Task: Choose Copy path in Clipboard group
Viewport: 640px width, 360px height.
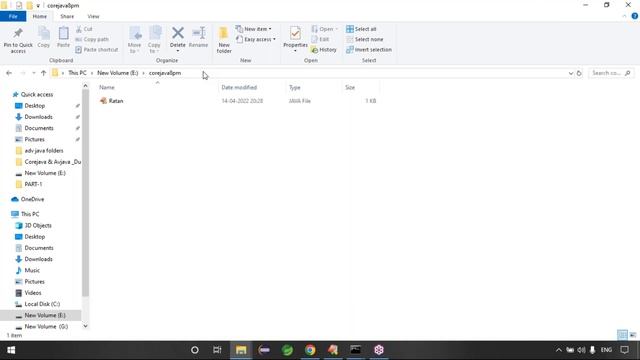Action: (92, 39)
